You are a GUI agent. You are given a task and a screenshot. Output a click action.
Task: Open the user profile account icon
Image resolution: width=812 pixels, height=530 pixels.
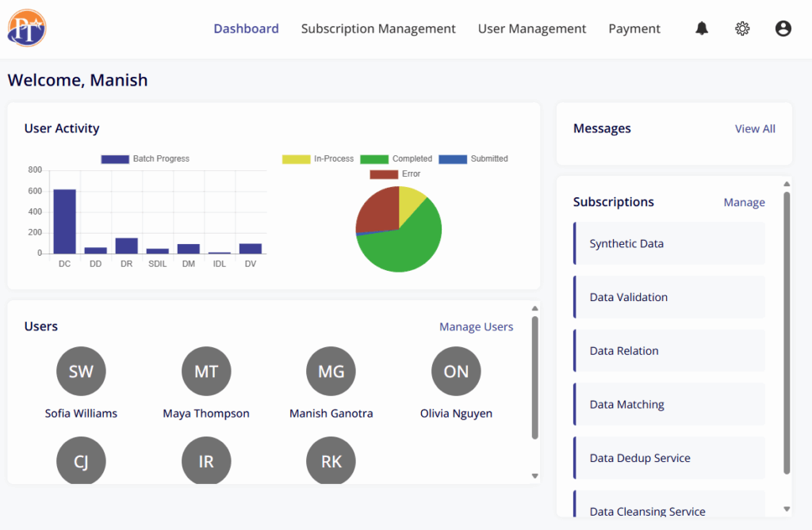point(783,29)
